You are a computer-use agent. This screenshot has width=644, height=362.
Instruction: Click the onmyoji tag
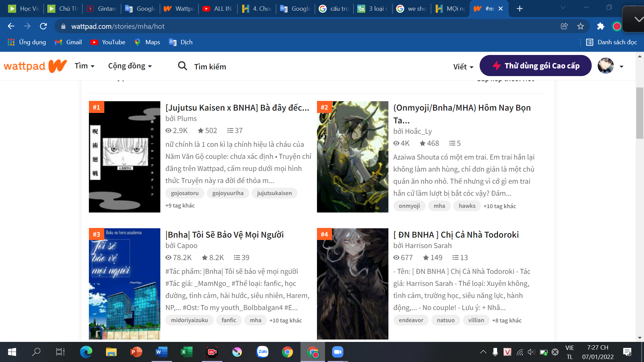pyautogui.click(x=409, y=206)
